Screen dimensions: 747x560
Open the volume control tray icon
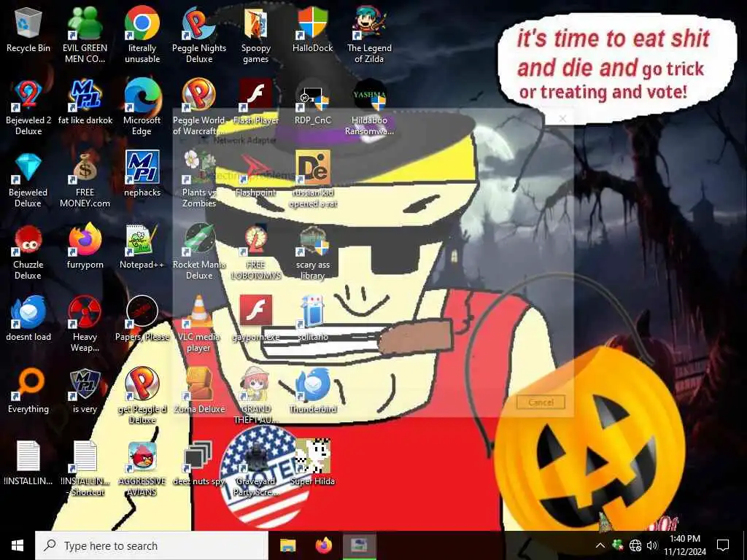pyautogui.click(x=652, y=545)
